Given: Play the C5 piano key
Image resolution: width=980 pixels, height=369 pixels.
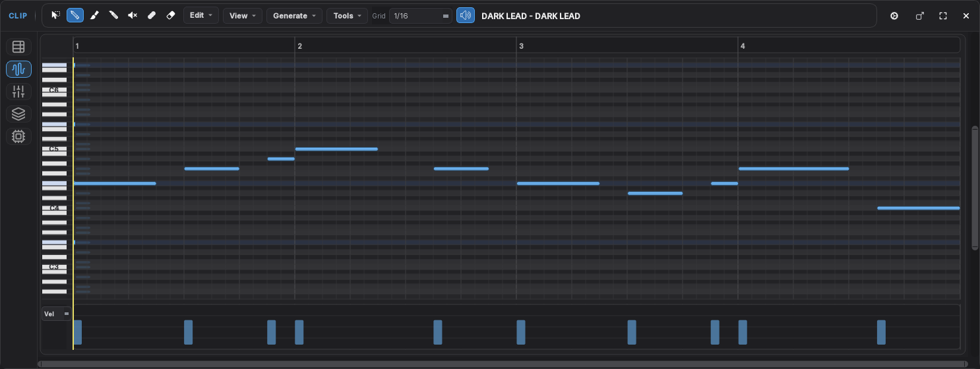Looking at the screenshot, I should pyautogui.click(x=55, y=149).
